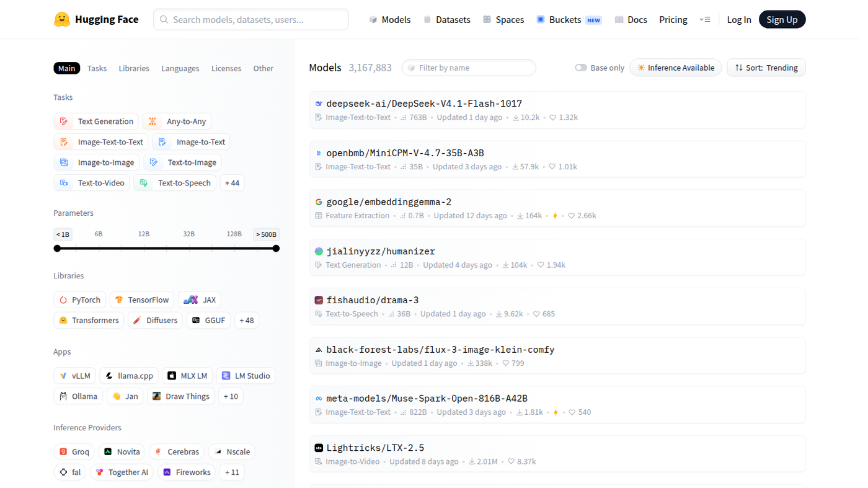Click the vLLM app icon
The width and height of the screenshot is (868, 488).
click(x=63, y=376)
